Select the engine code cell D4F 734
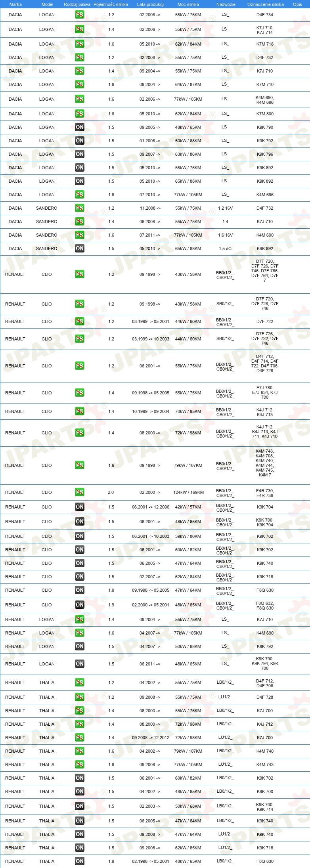 point(265,15)
